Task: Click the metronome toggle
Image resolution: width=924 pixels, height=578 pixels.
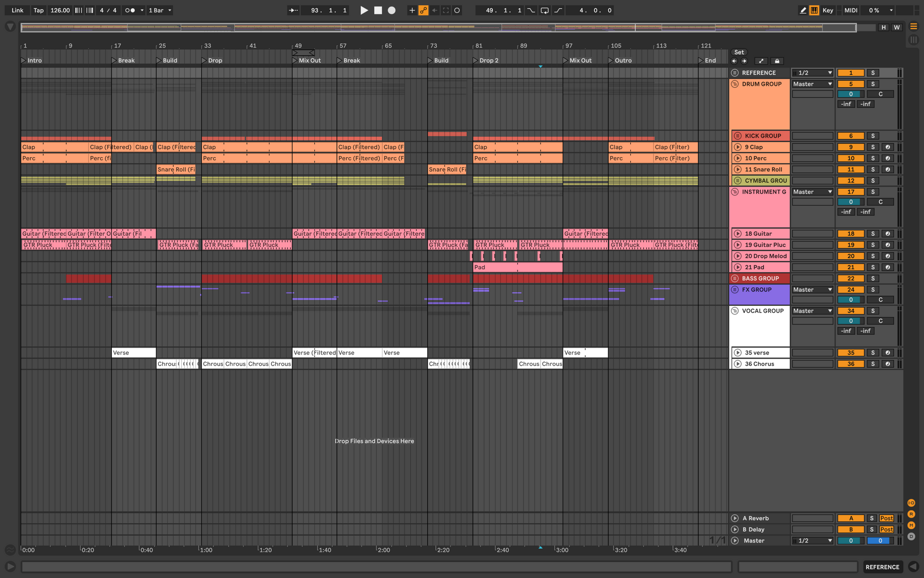Action: (x=130, y=10)
